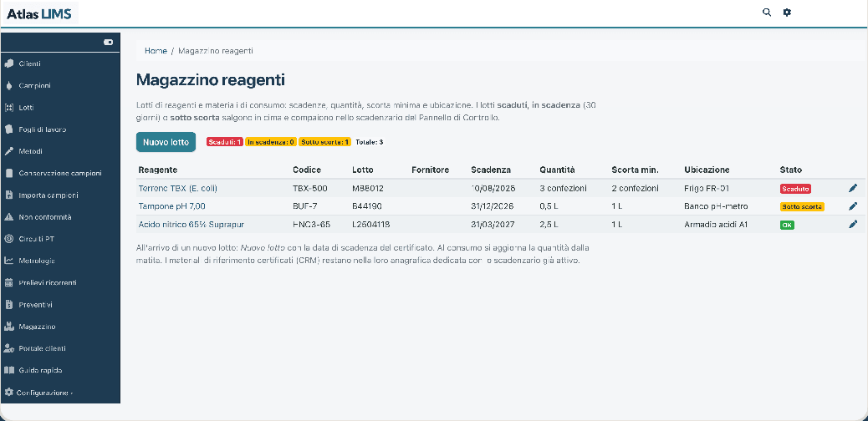Click the Fogli di lavoro icon
The image size is (868, 421).
[x=9, y=129]
